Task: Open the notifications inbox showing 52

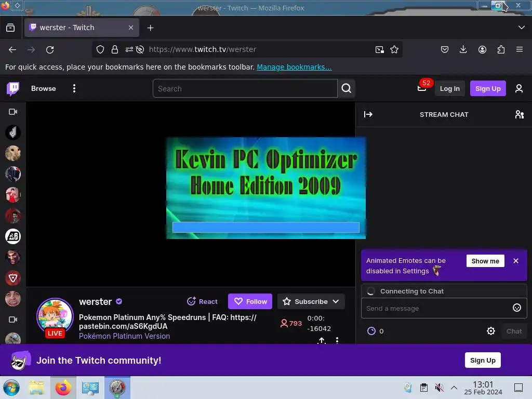Action: [422, 88]
